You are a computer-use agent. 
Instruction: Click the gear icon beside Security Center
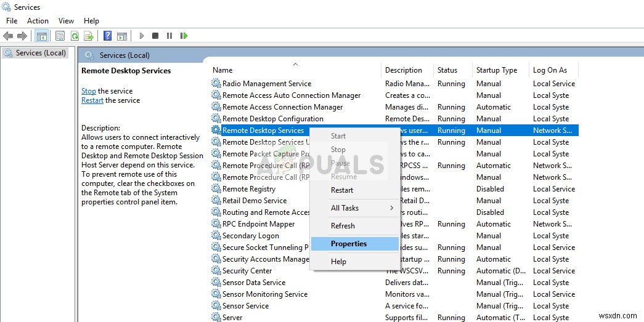[x=216, y=271]
